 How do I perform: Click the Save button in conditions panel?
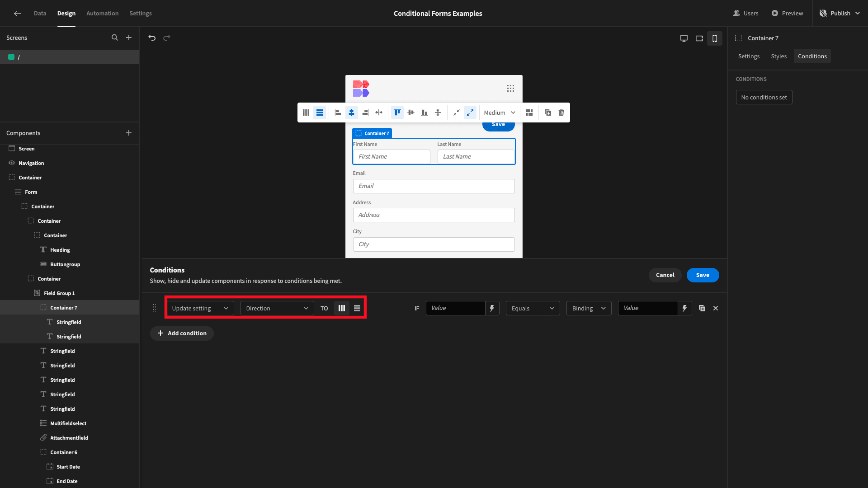[703, 275]
